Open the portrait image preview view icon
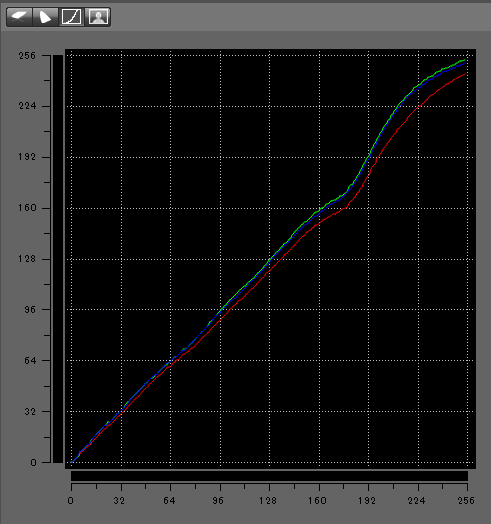Screen dimensions: 491x524 [98, 17]
